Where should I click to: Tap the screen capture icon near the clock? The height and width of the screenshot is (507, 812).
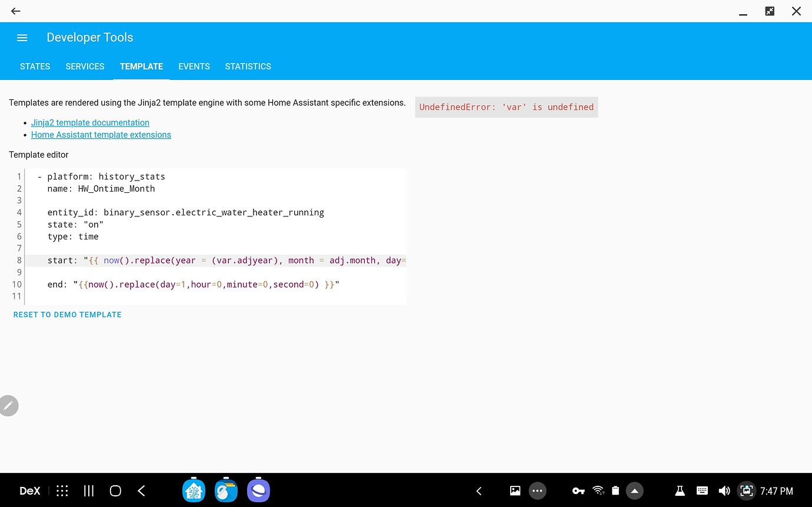pyautogui.click(x=746, y=491)
